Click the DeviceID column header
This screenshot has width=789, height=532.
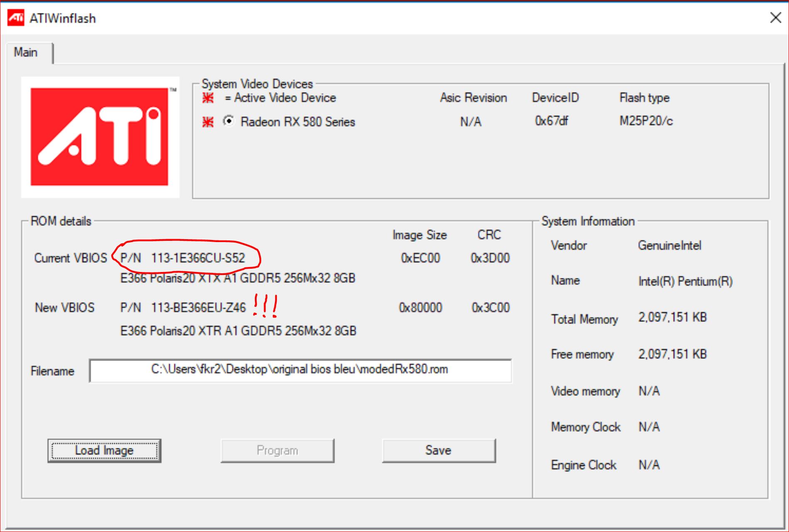tap(555, 98)
